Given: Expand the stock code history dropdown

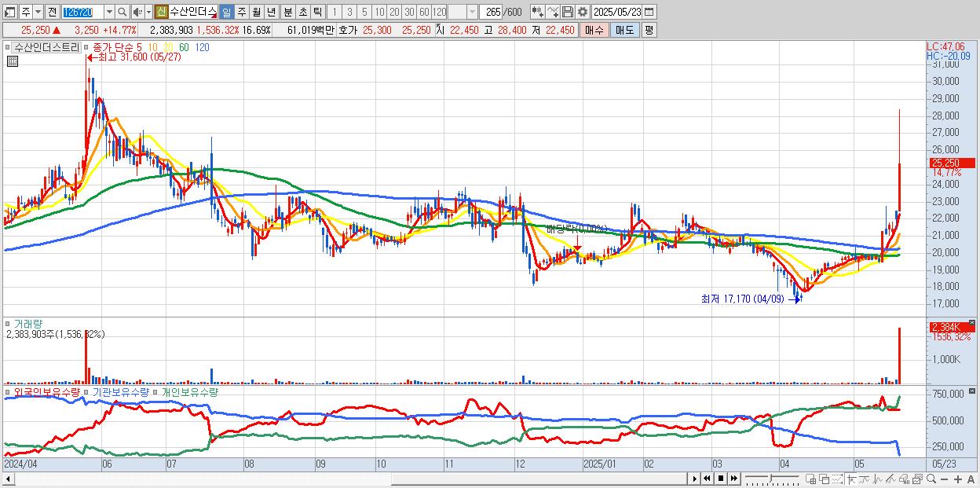Looking at the screenshot, I should [109, 12].
